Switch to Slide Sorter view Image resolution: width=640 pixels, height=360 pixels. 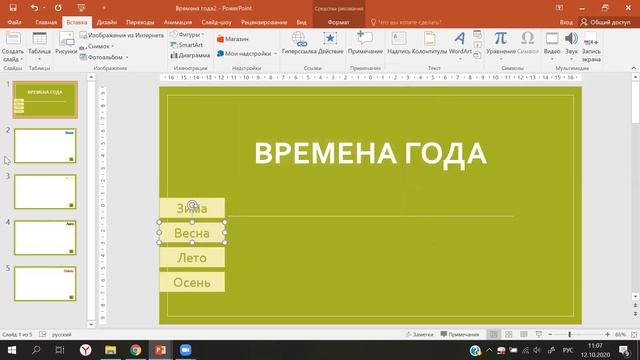pos(509,334)
